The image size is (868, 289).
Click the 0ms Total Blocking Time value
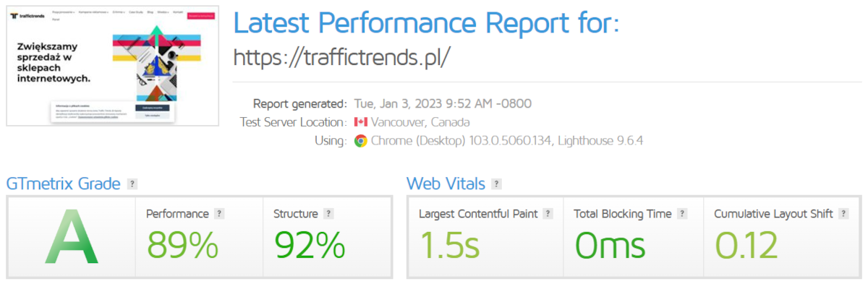tap(610, 245)
